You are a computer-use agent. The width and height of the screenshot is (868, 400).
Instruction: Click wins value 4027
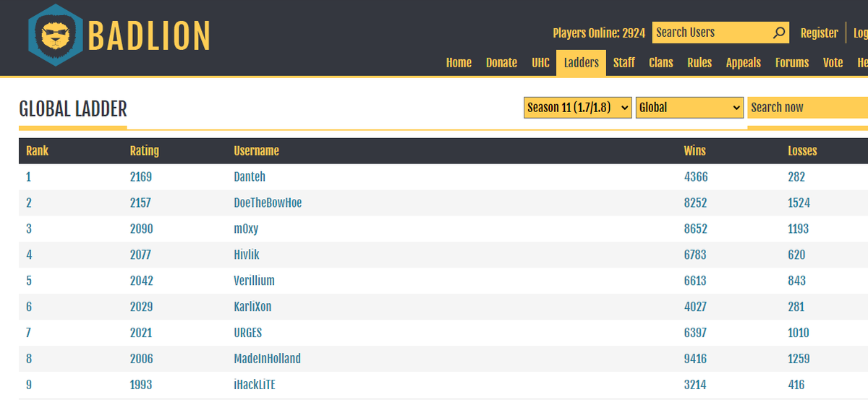695,307
